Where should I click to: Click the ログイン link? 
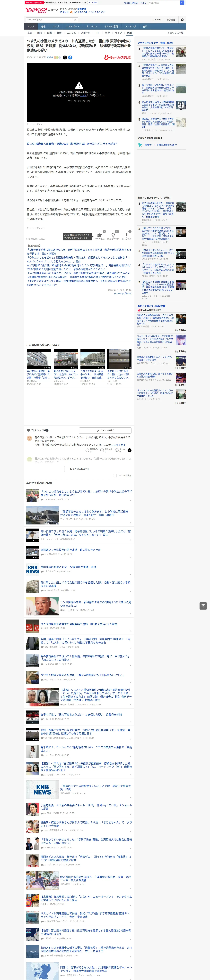click(x=64, y=12)
